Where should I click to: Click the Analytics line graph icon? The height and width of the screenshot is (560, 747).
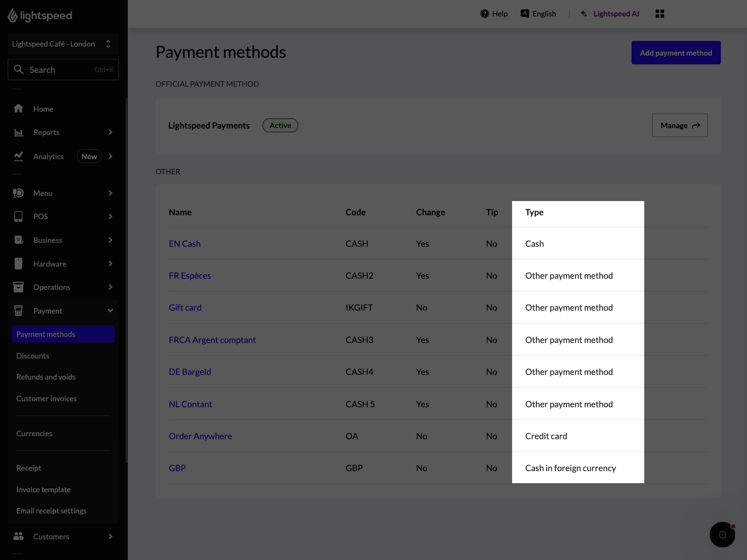point(19,156)
